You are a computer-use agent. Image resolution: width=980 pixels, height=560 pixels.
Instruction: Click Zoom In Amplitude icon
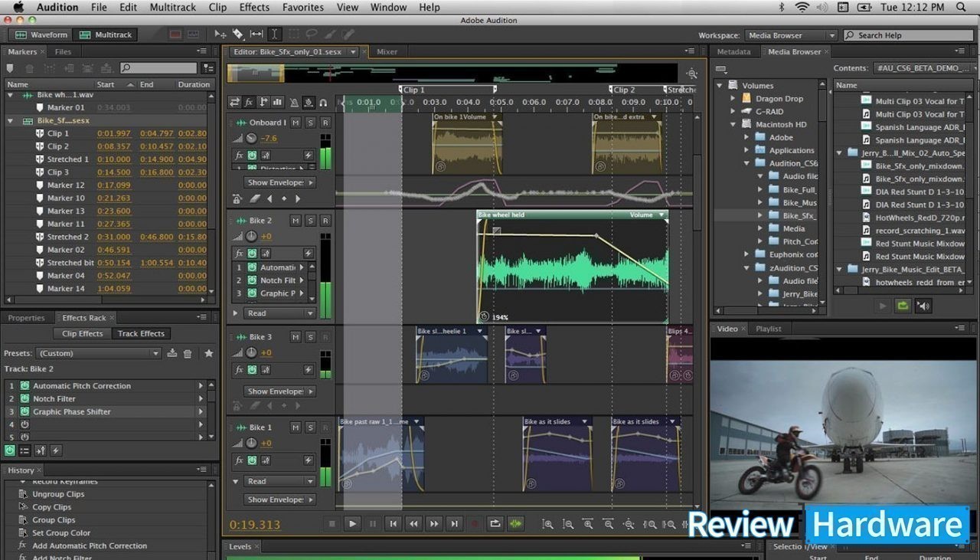tap(547, 524)
